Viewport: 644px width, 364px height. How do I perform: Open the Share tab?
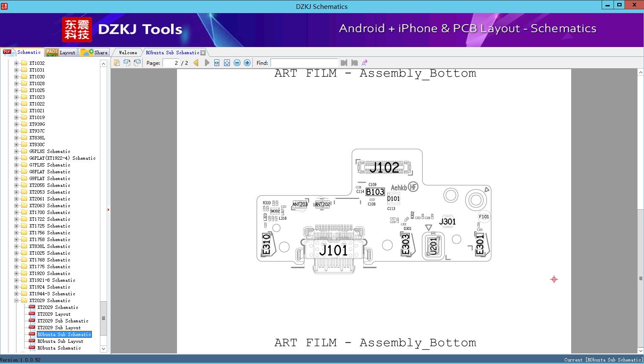pos(94,53)
